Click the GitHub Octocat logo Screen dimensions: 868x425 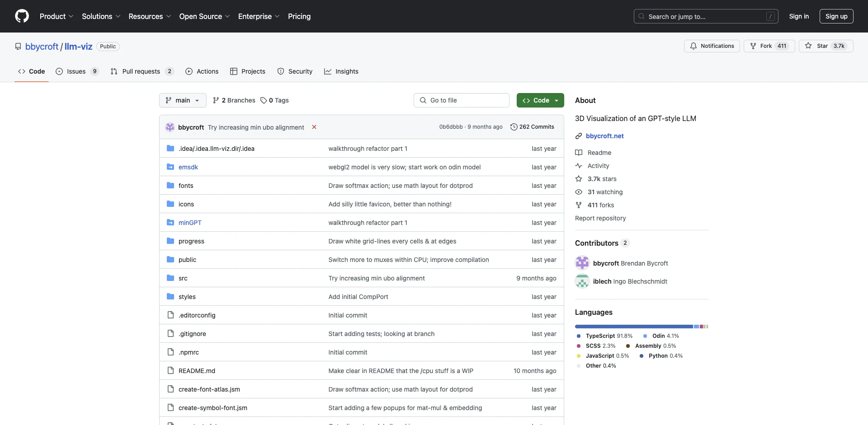pos(22,16)
